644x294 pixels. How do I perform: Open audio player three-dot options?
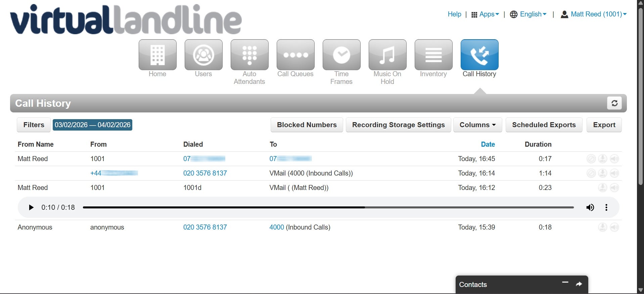pyautogui.click(x=606, y=207)
